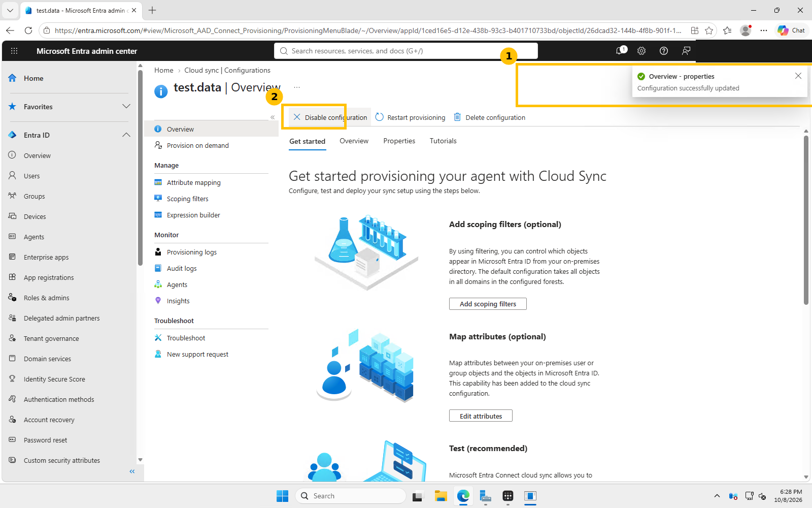Open Scoping filters under Manage
This screenshot has height=508, width=812.
click(187, 199)
